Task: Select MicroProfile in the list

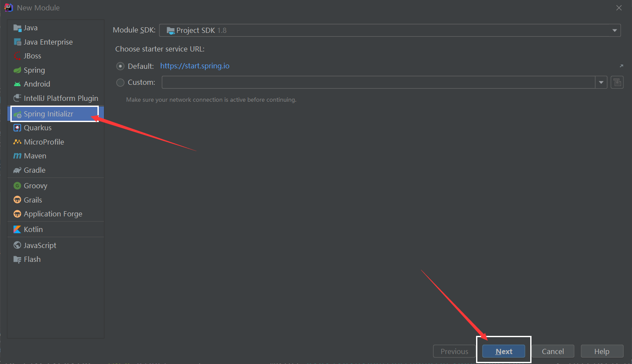Action: tap(56, 142)
